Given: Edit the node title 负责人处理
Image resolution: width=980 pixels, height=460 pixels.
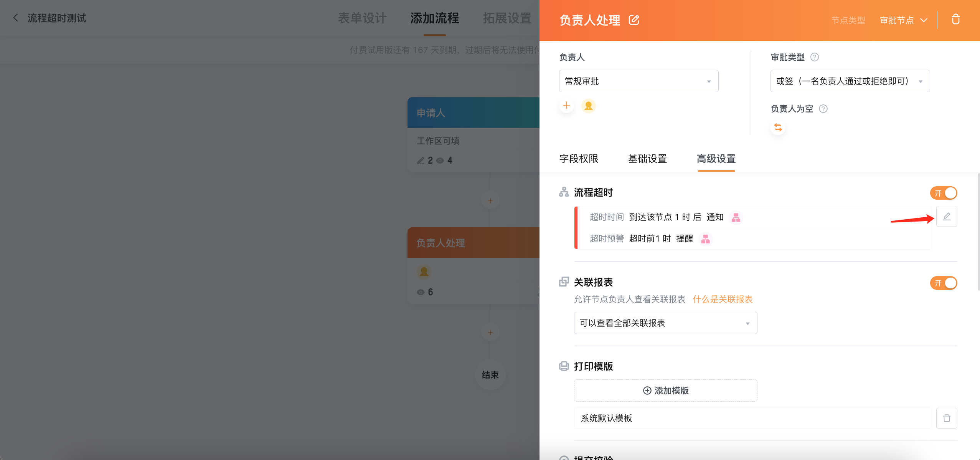Looking at the screenshot, I should pos(634,20).
